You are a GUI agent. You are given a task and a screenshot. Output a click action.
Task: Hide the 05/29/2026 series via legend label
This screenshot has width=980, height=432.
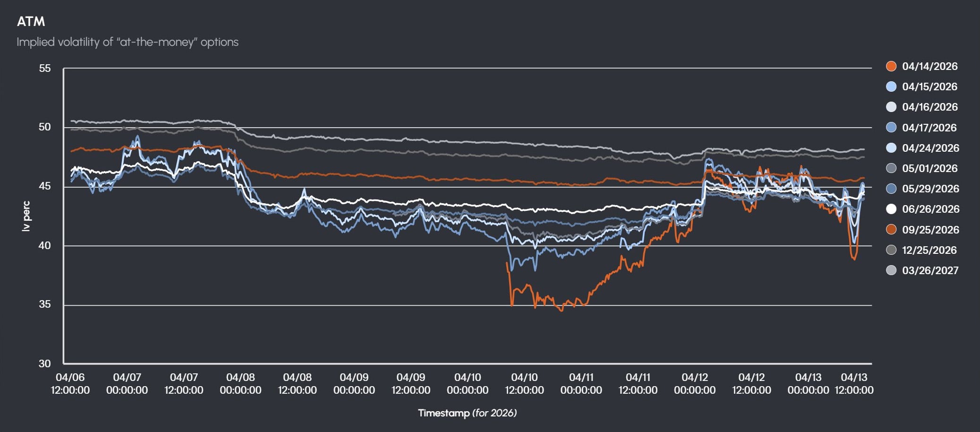(x=930, y=189)
